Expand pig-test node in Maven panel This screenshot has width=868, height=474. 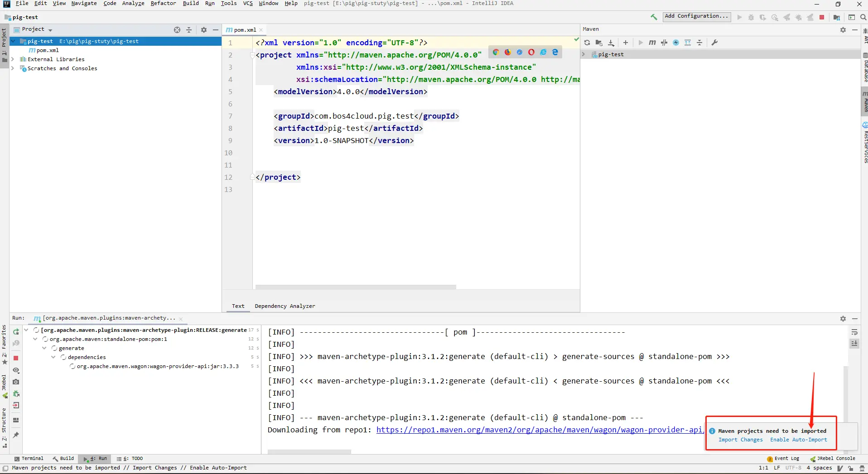pos(583,54)
